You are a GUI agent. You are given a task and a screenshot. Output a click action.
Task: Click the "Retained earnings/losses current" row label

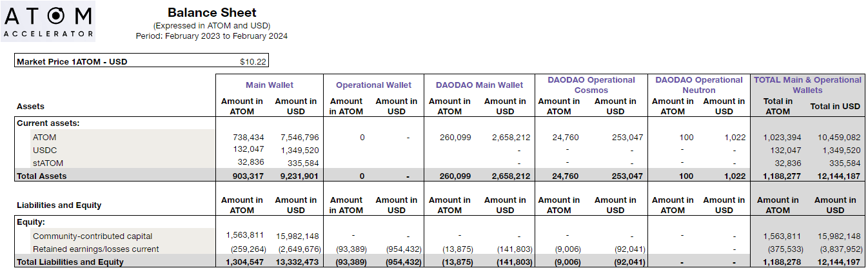[95, 249]
